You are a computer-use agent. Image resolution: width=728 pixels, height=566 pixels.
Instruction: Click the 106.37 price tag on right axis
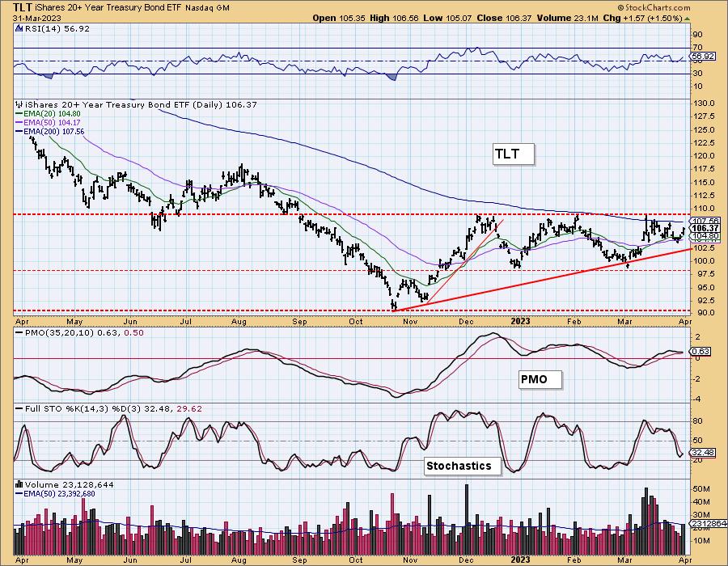[705, 228]
